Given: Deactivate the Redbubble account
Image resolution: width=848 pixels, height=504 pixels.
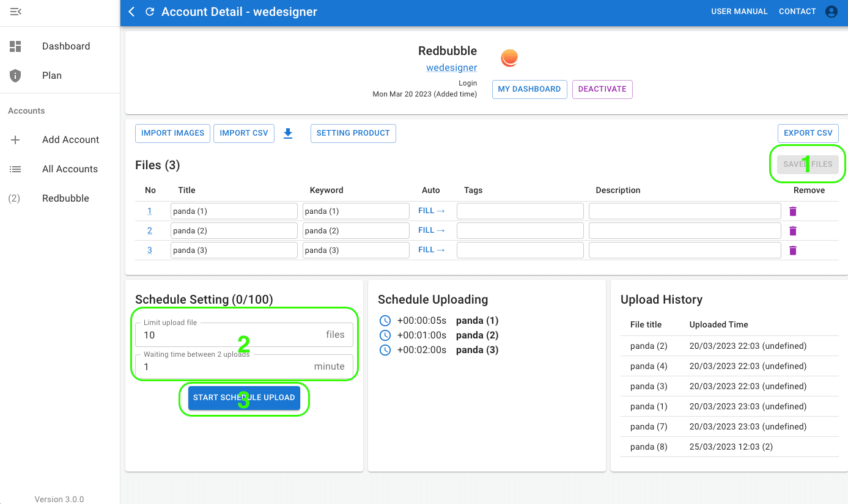Looking at the screenshot, I should [x=602, y=89].
